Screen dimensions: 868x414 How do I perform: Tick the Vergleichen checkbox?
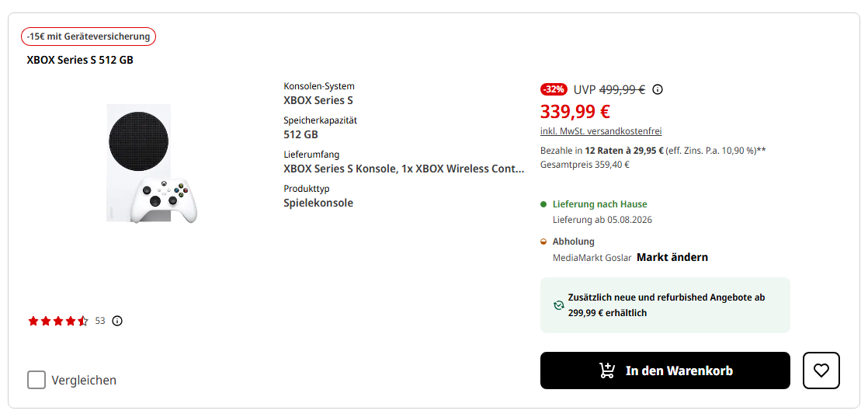(36, 381)
